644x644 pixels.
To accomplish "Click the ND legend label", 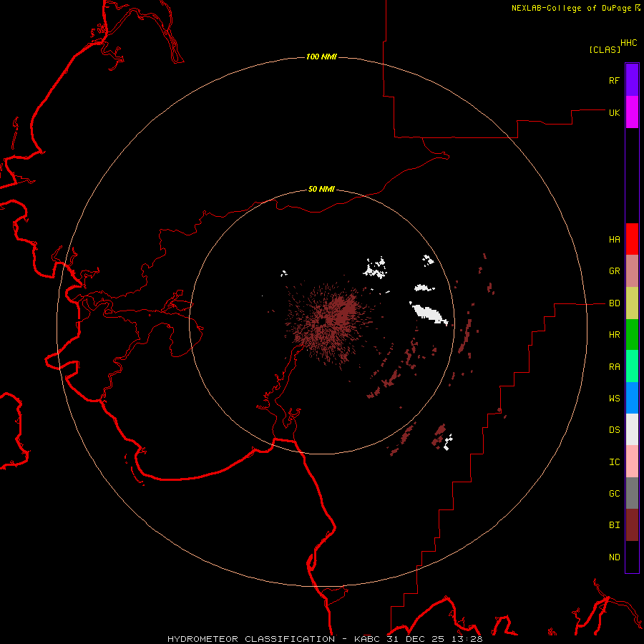I will tap(614, 557).
